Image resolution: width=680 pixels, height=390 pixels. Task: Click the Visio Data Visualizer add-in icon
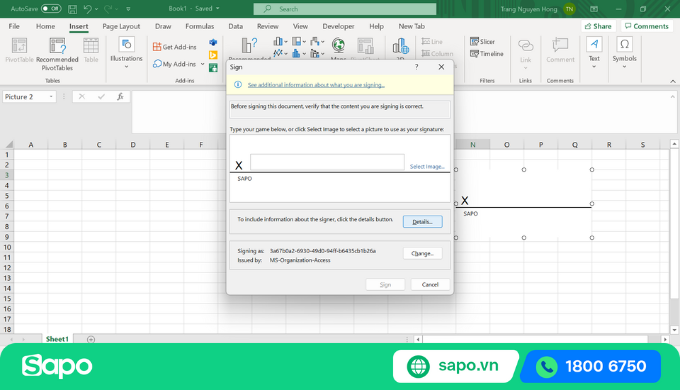213,43
